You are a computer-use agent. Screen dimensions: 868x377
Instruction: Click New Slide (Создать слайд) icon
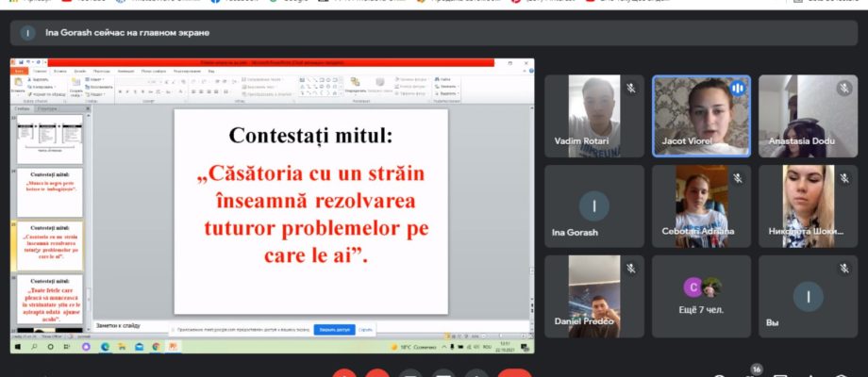tap(75, 82)
